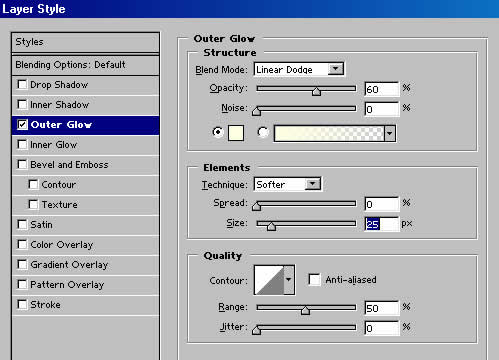Select Bevel and Emboss style
This screenshot has width=499, height=360.
point(85,165)
